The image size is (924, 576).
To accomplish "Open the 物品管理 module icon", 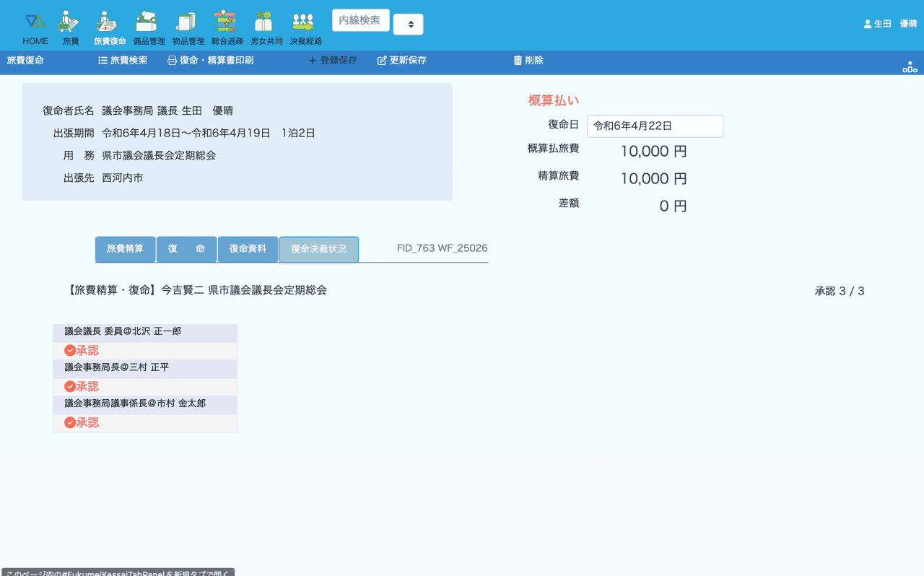I will tap(188, 29).
